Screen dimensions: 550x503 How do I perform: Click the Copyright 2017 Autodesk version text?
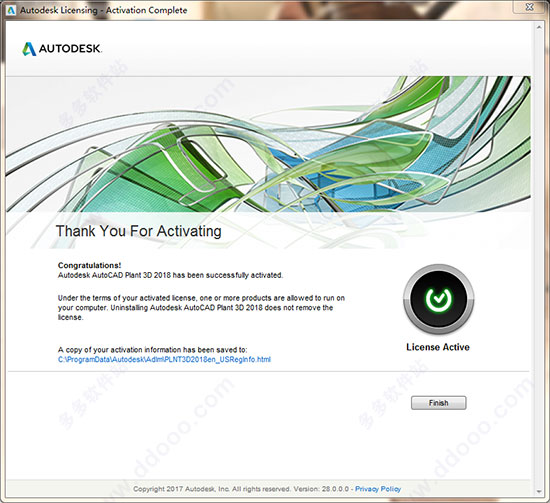241,489
